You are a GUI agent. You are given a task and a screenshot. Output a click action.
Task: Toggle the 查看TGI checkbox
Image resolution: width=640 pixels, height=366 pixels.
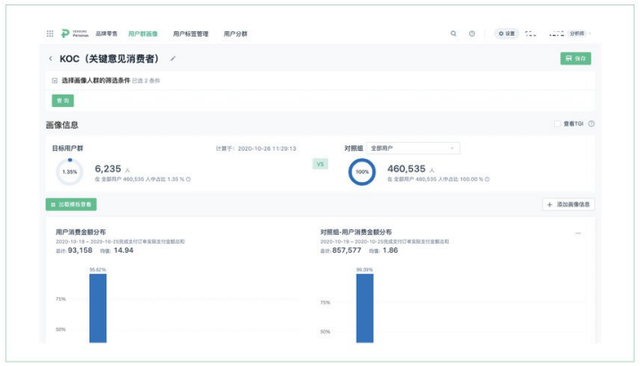coord(557,124)
